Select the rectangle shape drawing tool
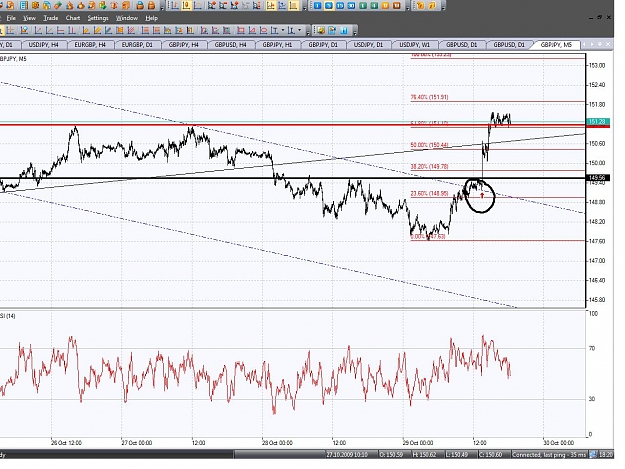This screenshot has width=625, height=469. point(241,30)
